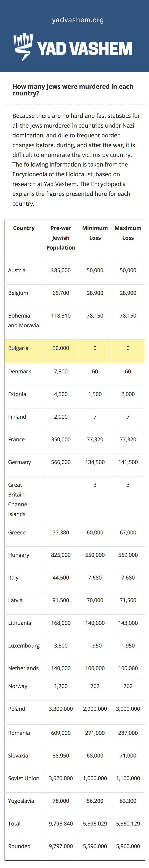Select Hungary's minimum loss value 550,000
The image size is (149, 868).
(95, 555)
